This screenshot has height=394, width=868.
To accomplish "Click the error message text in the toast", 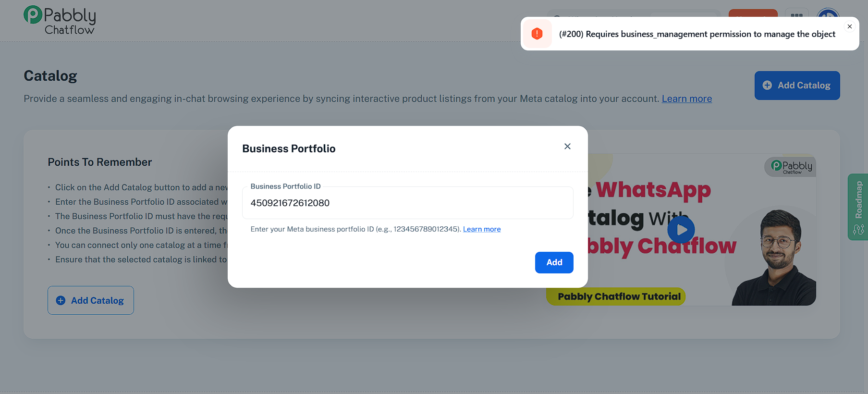I will pyautogui.click(x=697, y=34).
